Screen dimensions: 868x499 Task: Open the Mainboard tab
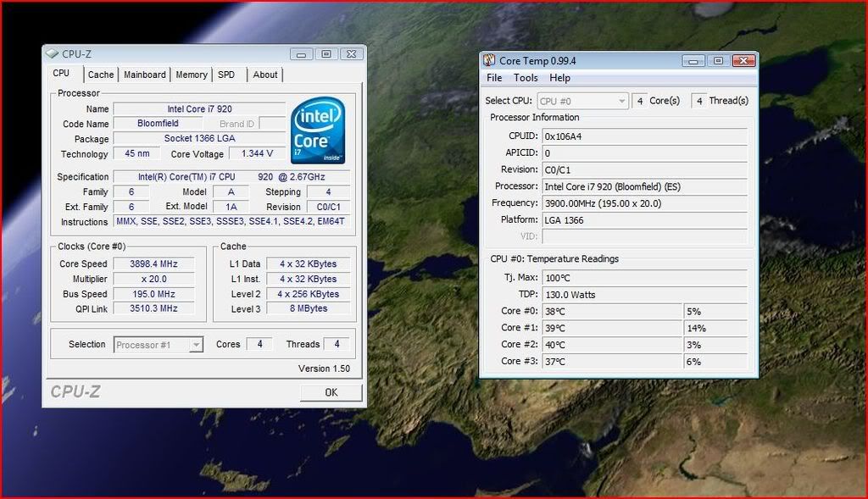pos(145,75)
